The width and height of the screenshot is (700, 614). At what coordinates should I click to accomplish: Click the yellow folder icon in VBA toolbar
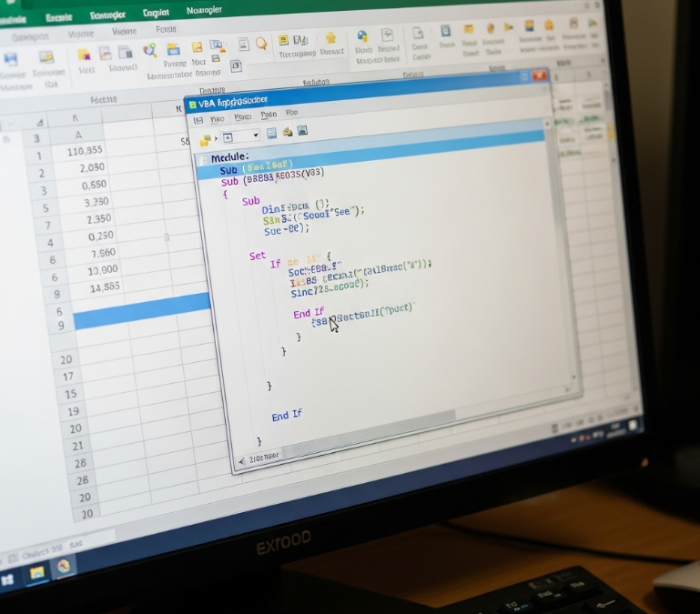click(205, 139)
